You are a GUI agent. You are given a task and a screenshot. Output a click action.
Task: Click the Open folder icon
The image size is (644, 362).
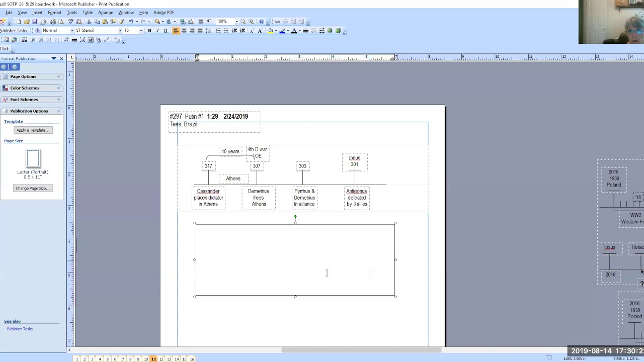tap(27, 22)
